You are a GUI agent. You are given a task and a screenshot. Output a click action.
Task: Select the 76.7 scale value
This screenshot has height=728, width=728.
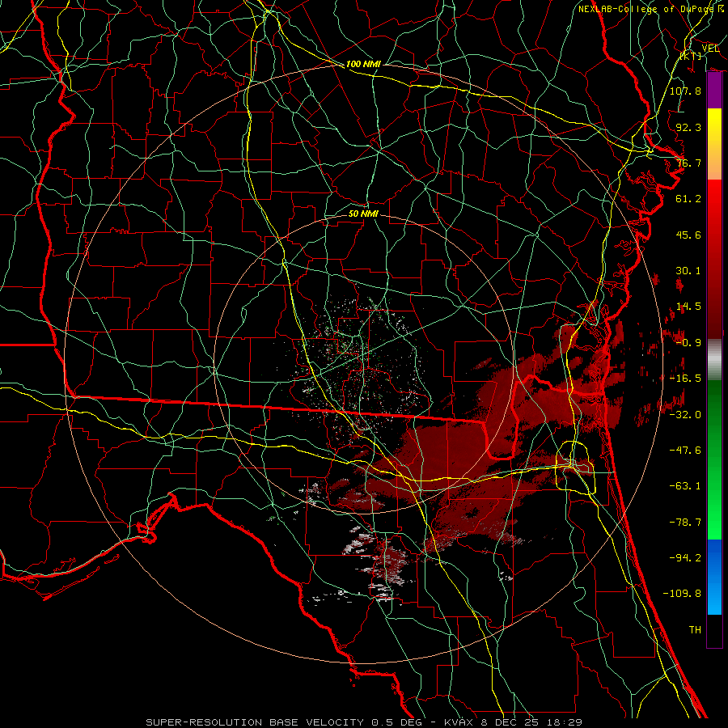click(688, 163)
